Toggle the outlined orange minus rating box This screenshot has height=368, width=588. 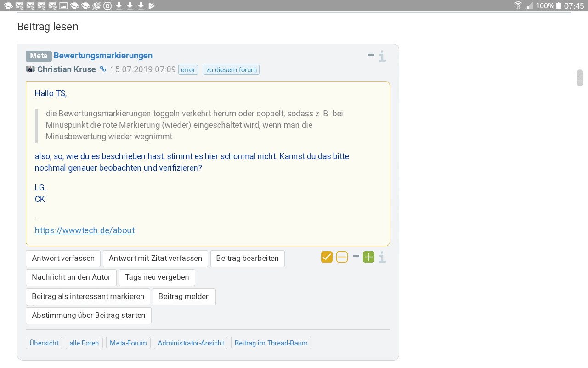(342, 257)
